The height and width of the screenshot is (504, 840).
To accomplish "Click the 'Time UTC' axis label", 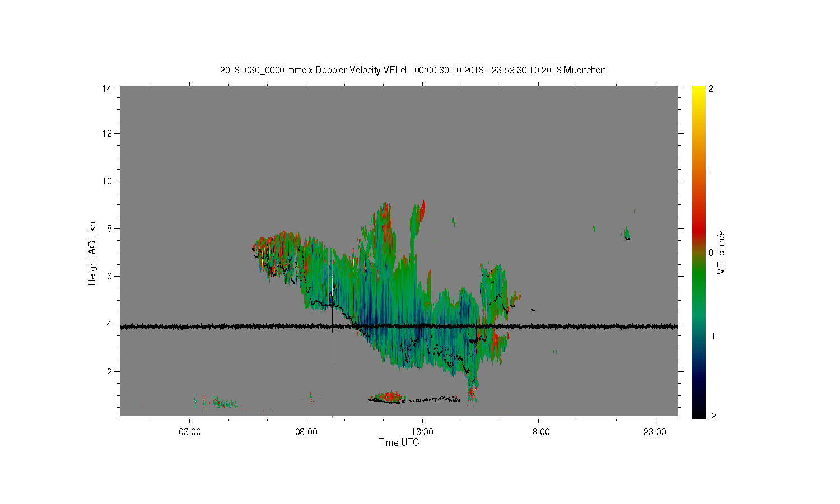I will point(399,442).
